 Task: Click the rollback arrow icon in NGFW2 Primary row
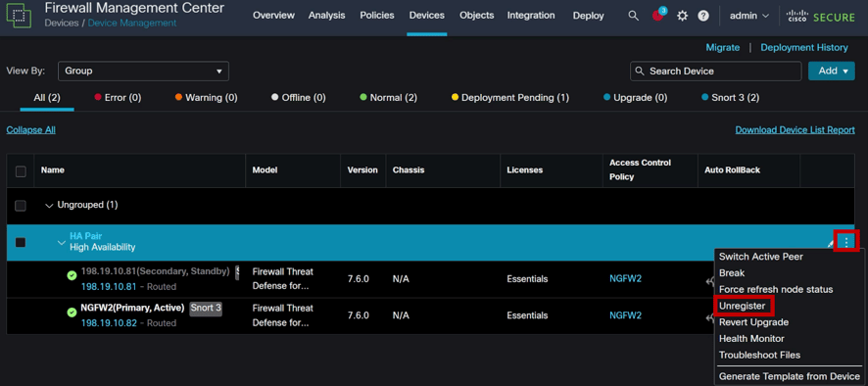[709, 318]
